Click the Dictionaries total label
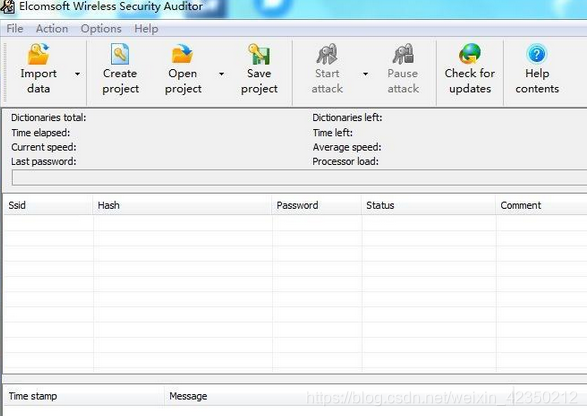The width and height of the screenshot is (587, 416). coord(49,118)
